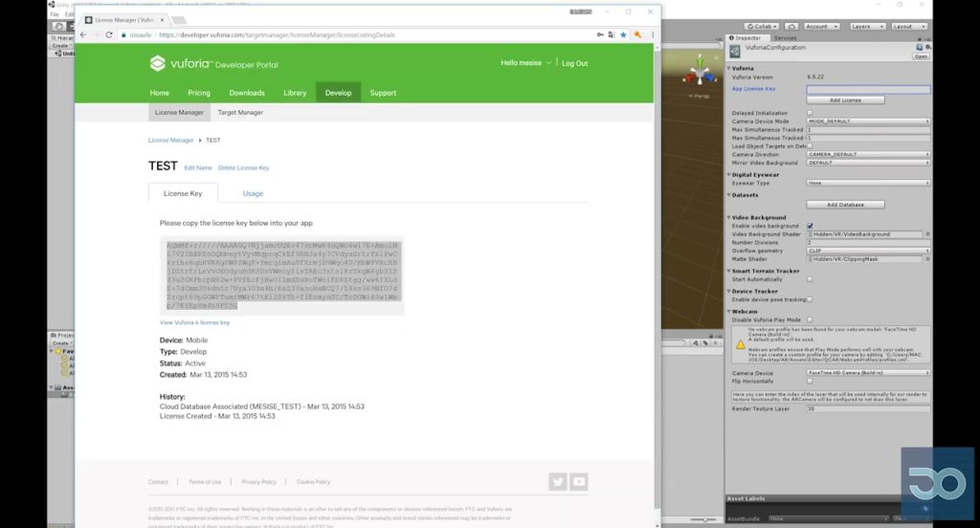
Task: Collapse the Vuforia section in Inspector
Action: (x=729, y=68)
